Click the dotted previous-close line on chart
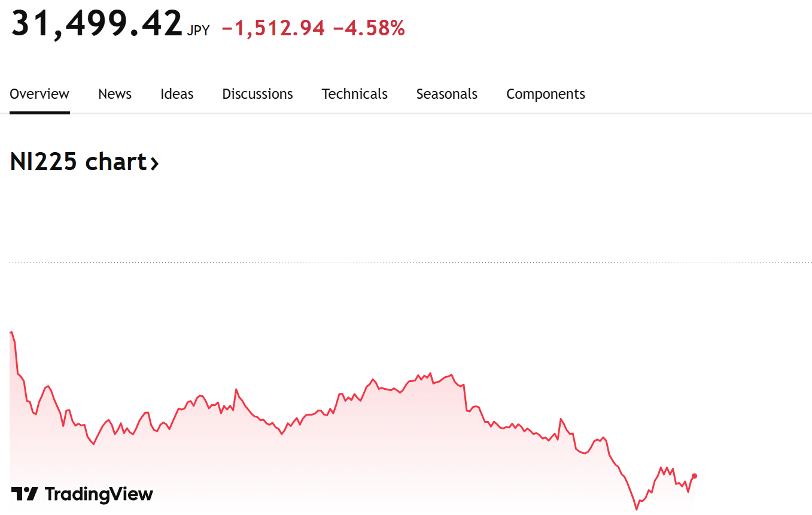This screenshot has width=812, height=515. 410,262
